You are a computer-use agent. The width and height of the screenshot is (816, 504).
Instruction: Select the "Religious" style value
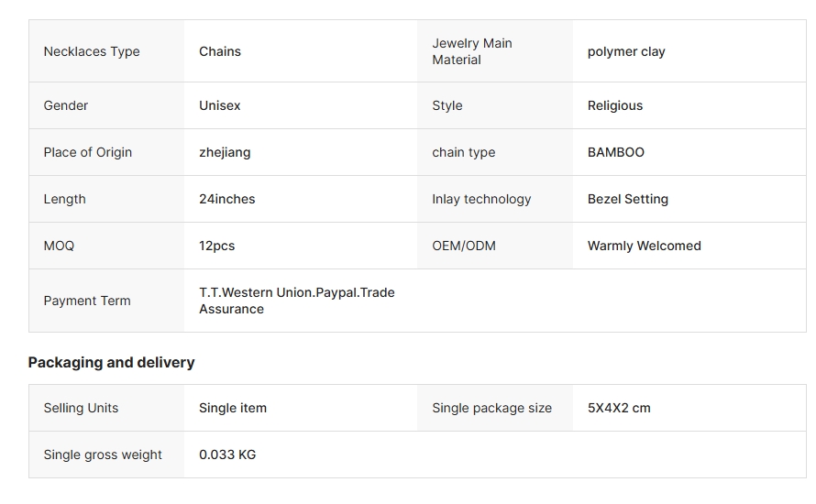(615, 105)
